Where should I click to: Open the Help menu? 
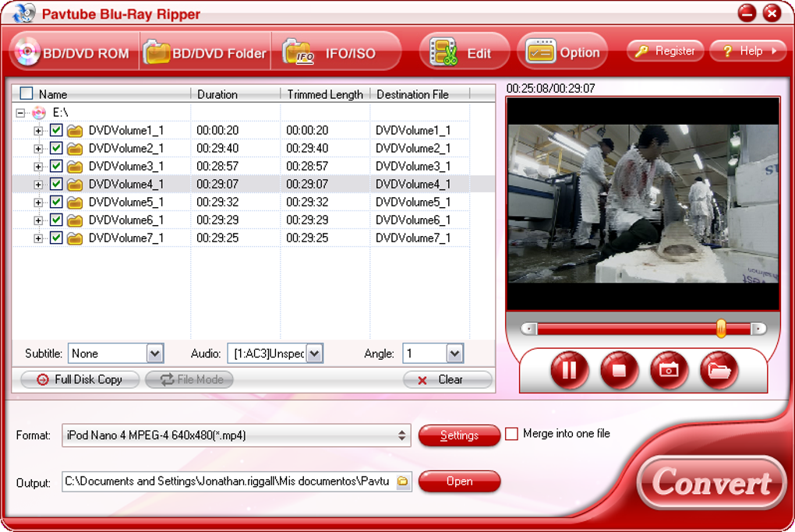pyautogui.click(x=748, y=51)
